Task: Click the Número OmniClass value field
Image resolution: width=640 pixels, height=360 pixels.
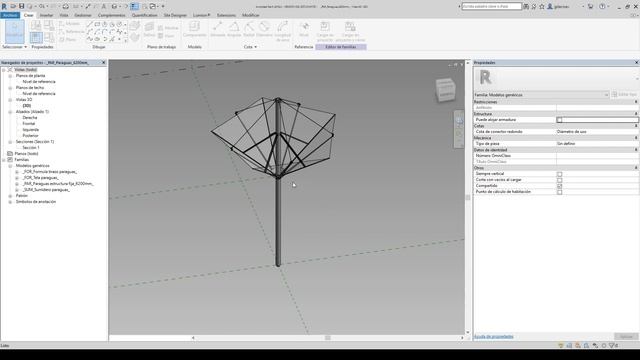Action: click(597, 156)
